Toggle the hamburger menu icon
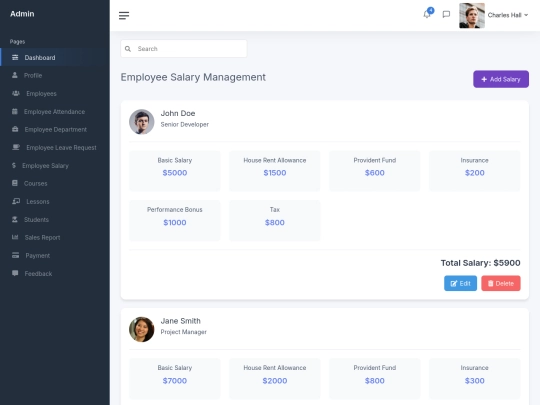 [x=124, y=15]
